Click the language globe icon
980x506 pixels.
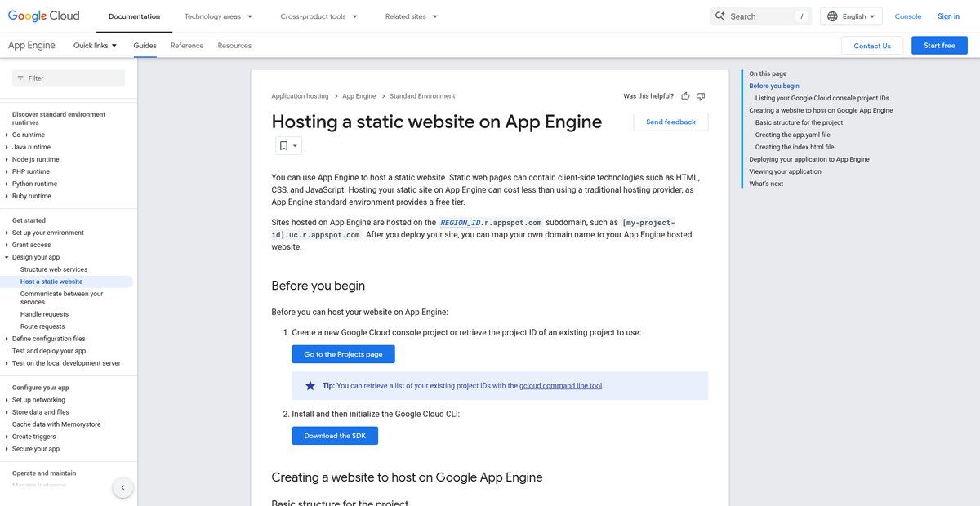click(x=832, y=16)
